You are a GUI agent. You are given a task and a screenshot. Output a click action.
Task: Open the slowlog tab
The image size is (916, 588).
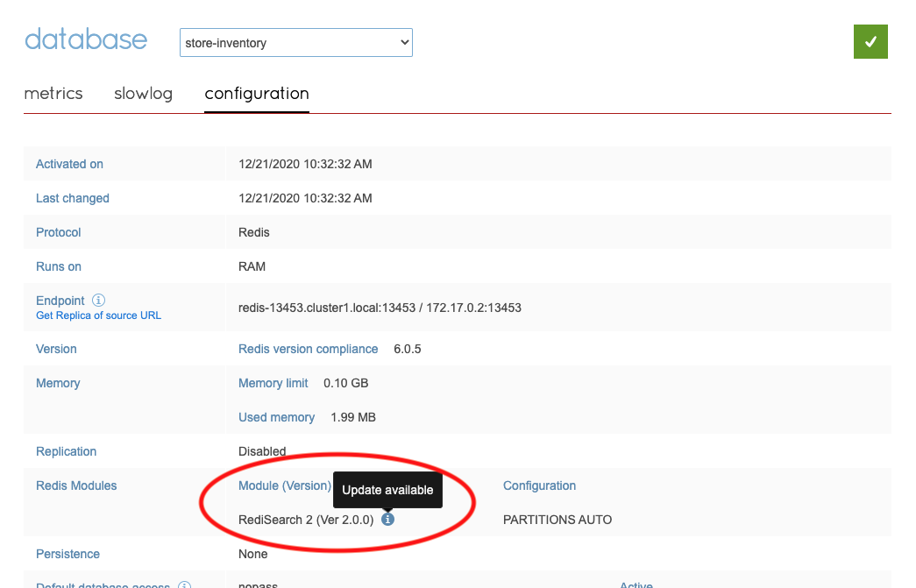point(143,94)
